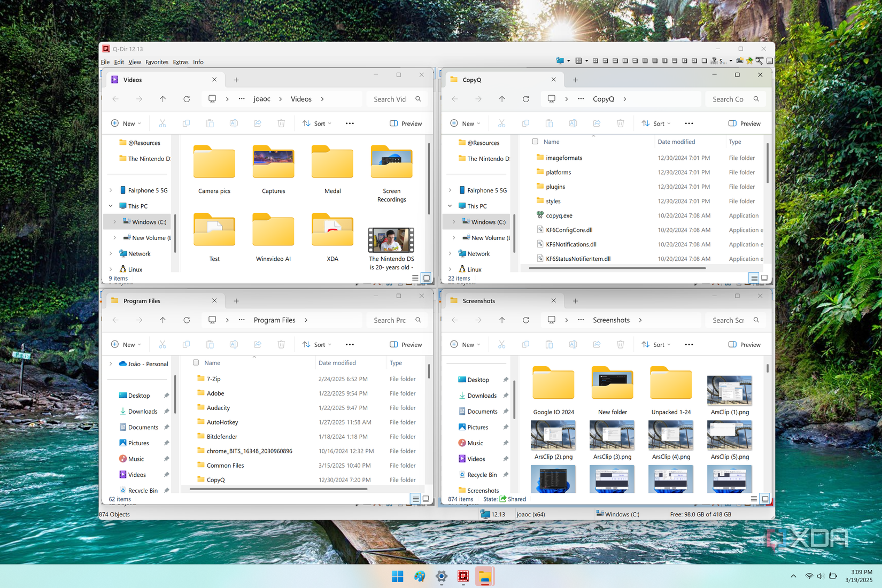The image size is (882, 588).
Task: Click the refresh icon in the Screenshots pane
Action: pos(526,320)
